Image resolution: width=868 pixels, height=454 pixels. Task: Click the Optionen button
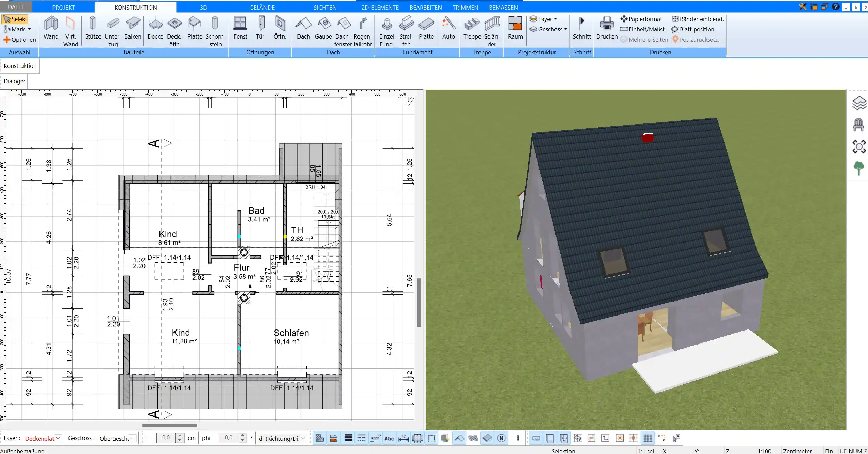(x=20, y=40)
